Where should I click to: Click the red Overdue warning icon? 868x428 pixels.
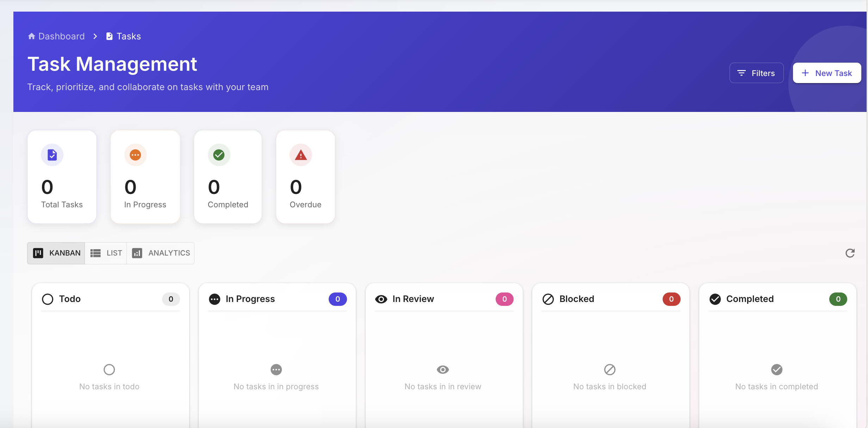coord(301,155)
